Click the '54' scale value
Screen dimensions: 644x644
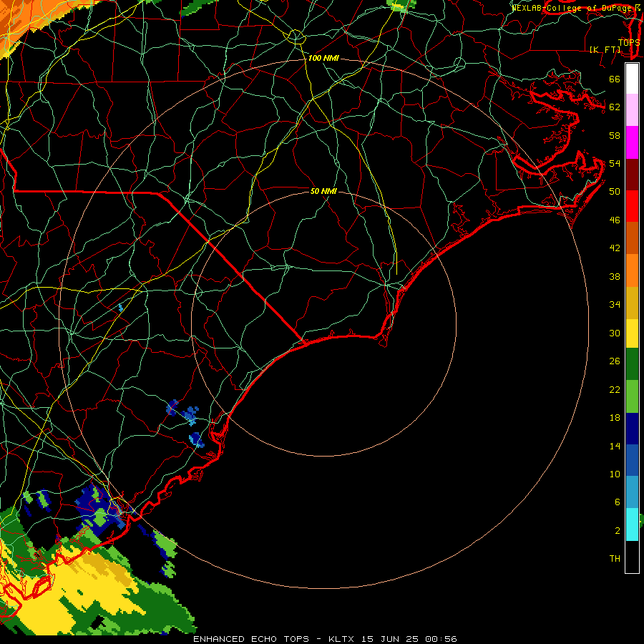coord(615,163)
